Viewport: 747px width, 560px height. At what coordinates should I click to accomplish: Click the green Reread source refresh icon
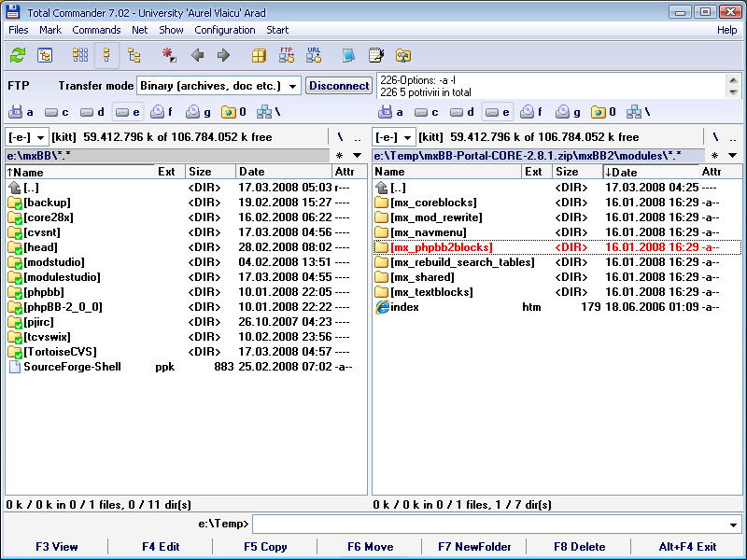click(18, 55)
